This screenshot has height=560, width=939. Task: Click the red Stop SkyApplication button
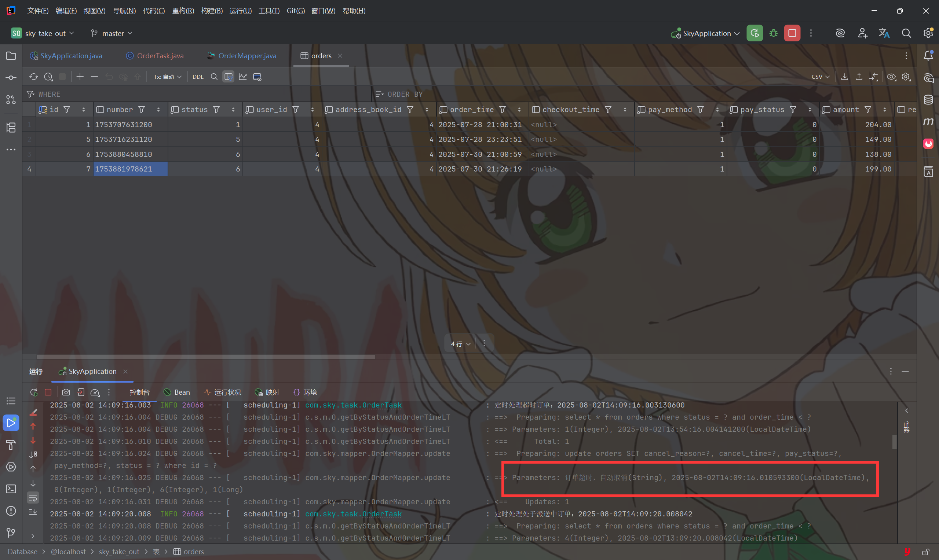(x=792, y=33)
